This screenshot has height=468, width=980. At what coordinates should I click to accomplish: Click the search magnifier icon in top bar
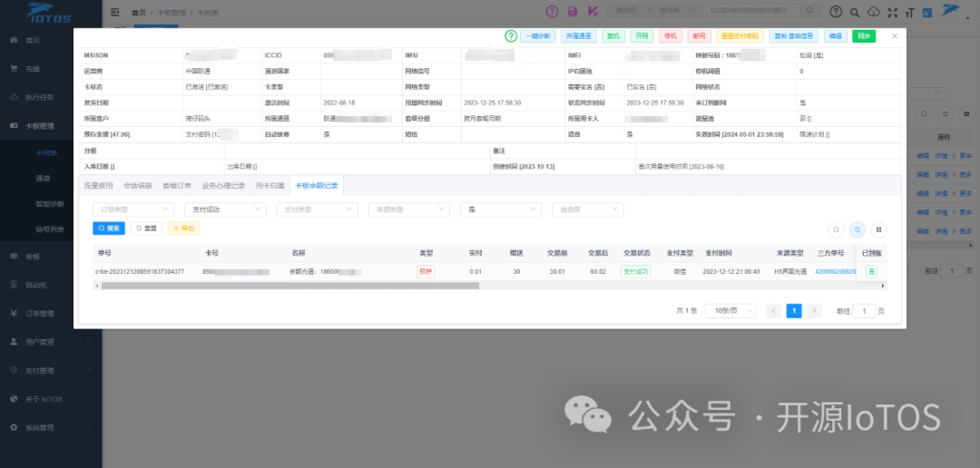point(855,12)
